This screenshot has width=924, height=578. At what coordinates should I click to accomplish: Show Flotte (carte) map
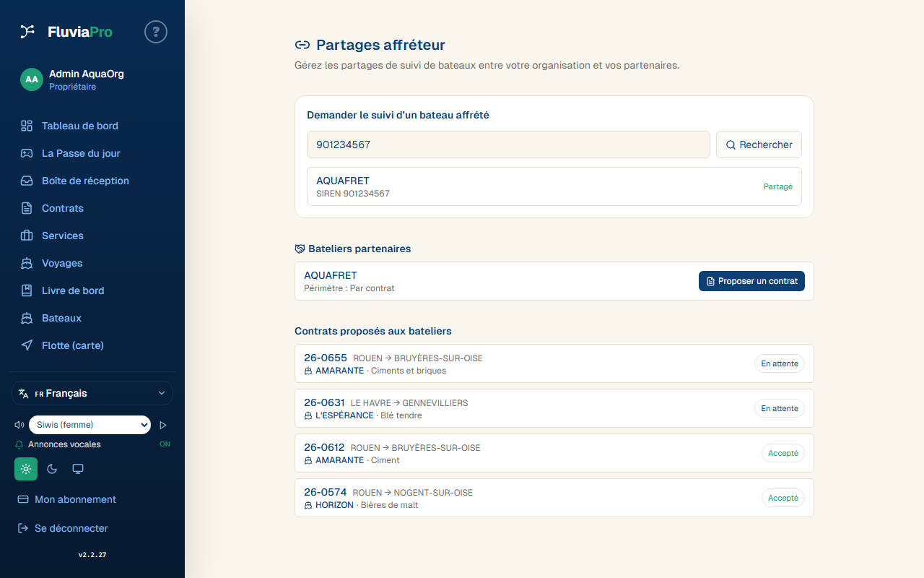coord(73,345)
